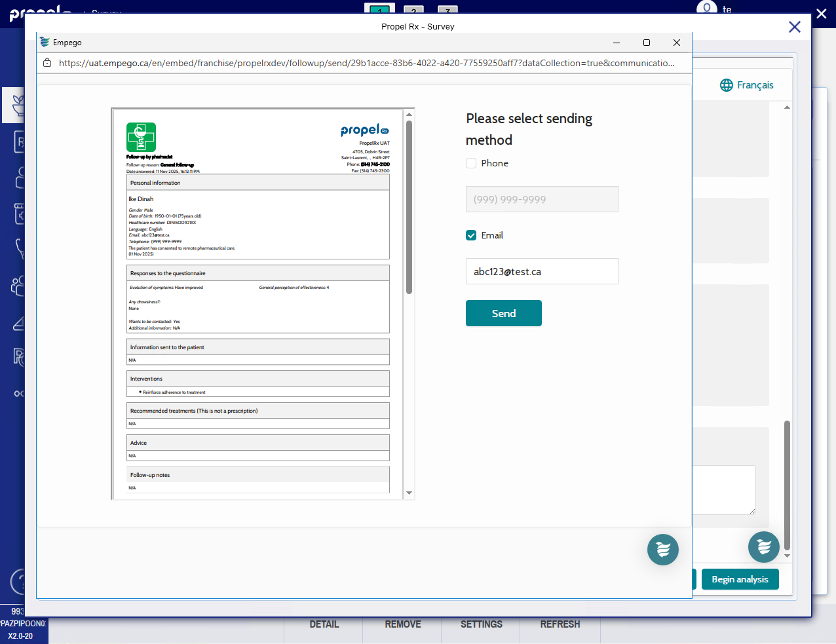Open the user profile icon in the top bar

[x=706, y=9]
